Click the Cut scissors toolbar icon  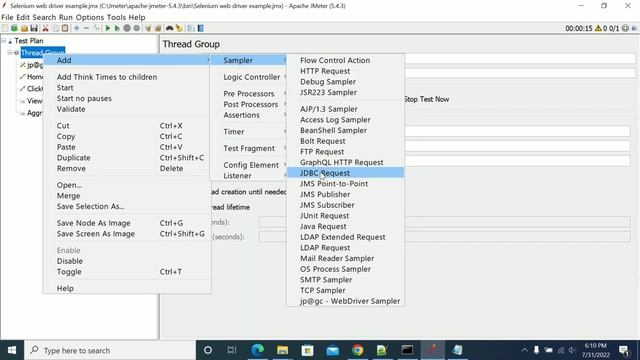(45, 28)
